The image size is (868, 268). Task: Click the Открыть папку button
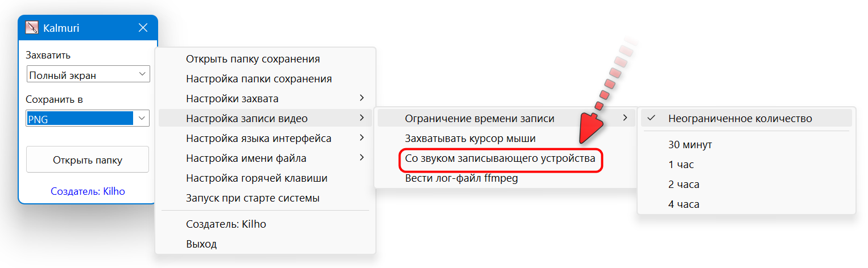[x=88, y=160]
